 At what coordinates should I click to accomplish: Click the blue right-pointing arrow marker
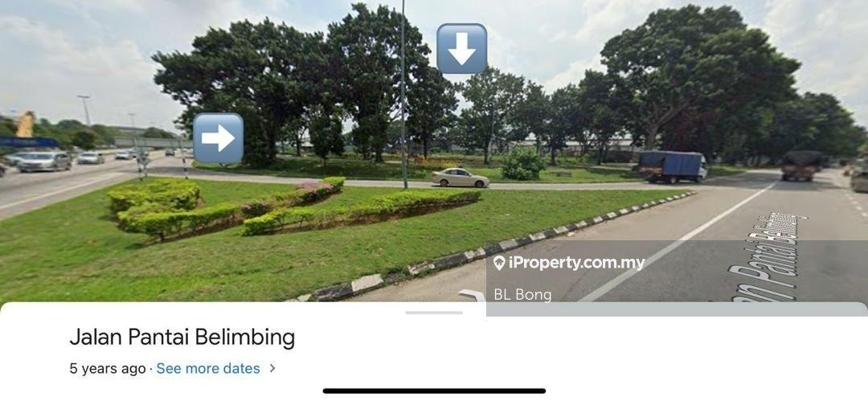tap(218, 138)
